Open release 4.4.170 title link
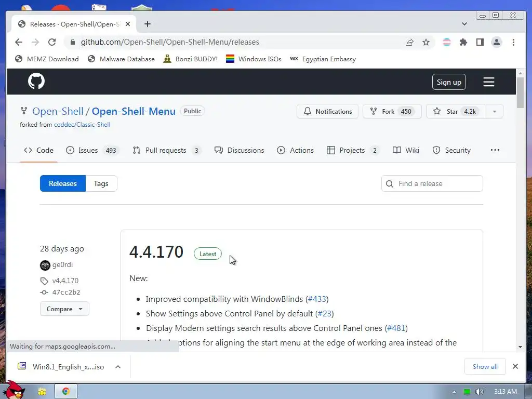 tap(156, 252)
